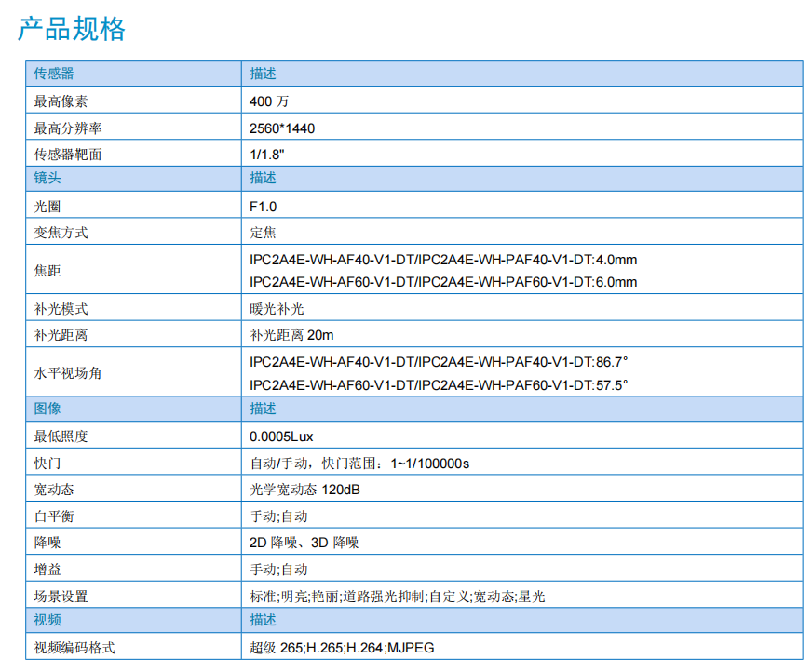
Task: Click the 产品规格 page heading
Action: tap(72, 30)
